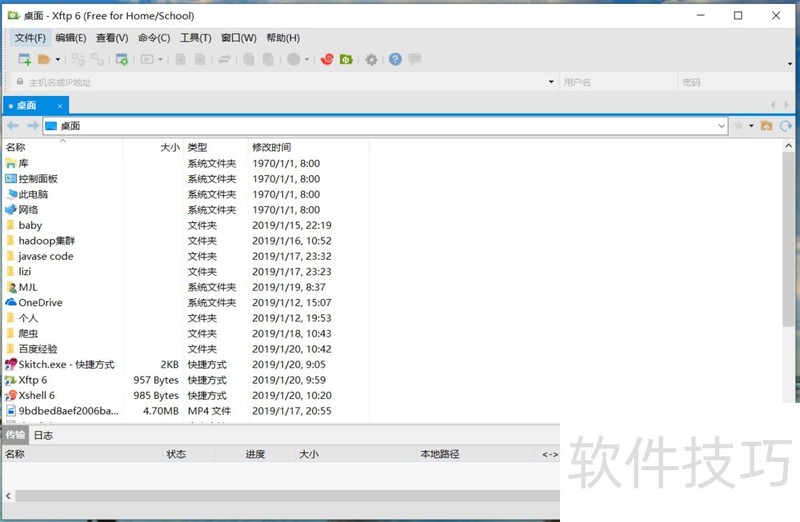Select the 此电脑 item
This screenshot has height=522, width=800.
(33, 194)
